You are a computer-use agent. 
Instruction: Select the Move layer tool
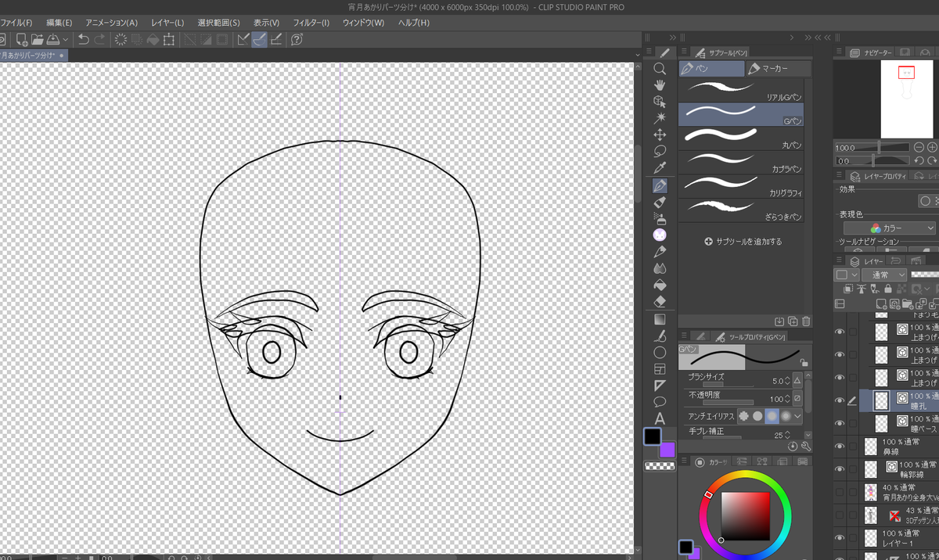660,135
